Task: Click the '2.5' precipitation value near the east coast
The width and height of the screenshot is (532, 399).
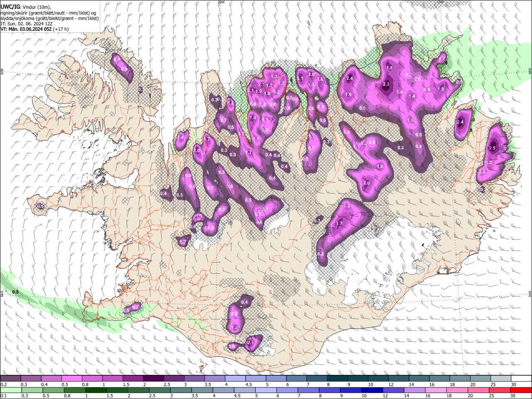Action: (493, 148)
